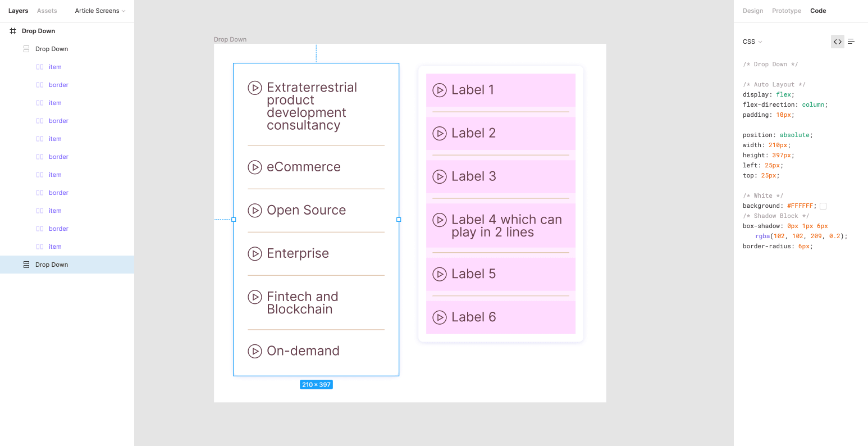The width and height of the screenshot is (868, 446).
Task: Switch to the Prototype tab
Action: tap(786, 11)
